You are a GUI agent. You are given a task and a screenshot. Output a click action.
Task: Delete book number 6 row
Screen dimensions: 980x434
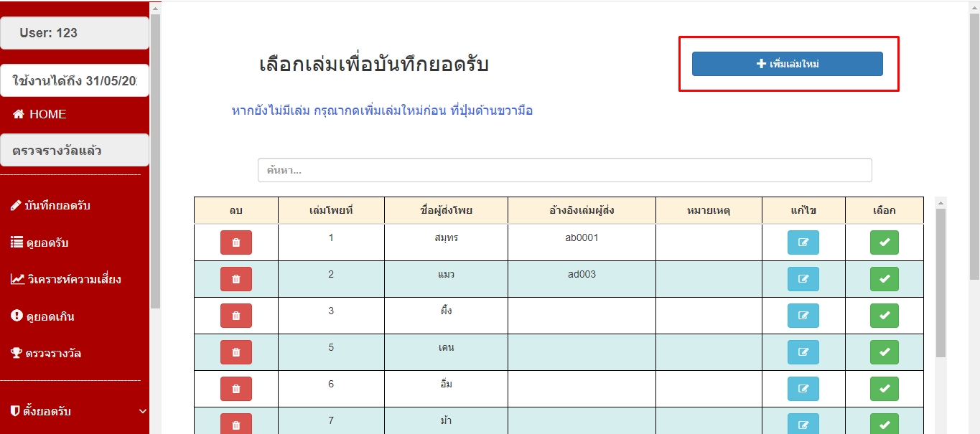(x=235, y=389)
